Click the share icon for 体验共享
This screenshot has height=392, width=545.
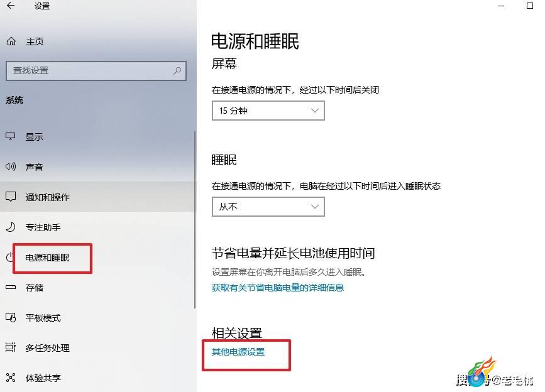coord(11,378)
